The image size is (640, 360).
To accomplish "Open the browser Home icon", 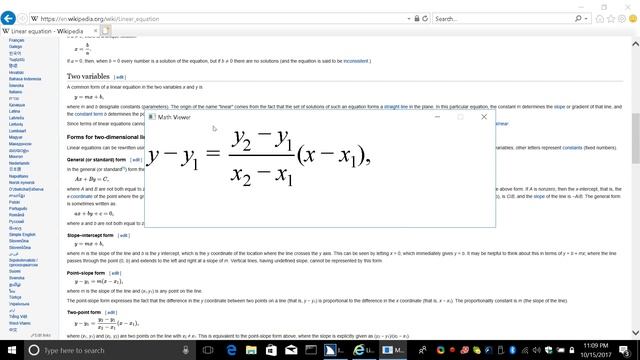I will click(600, 19).
